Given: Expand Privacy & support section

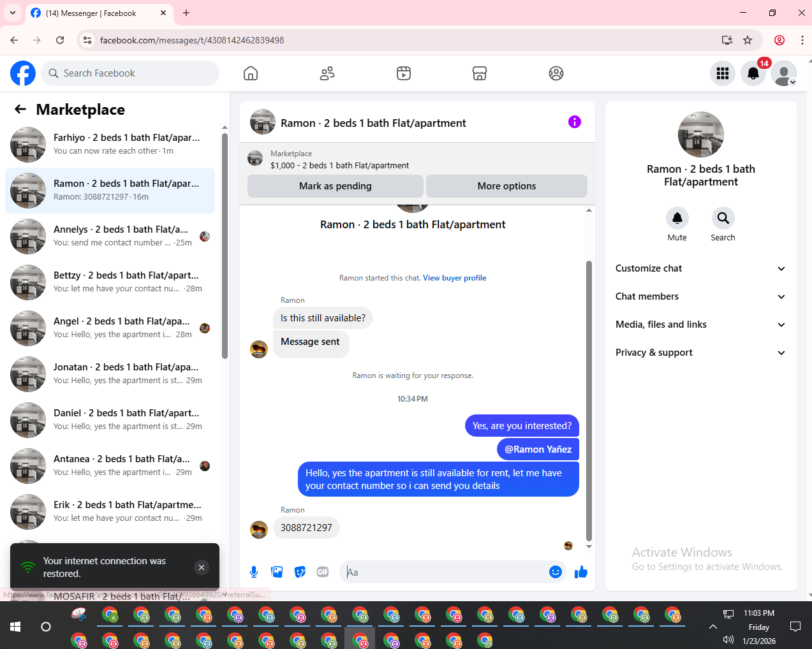Looking at the screenshot, I should tap(700, 353).
